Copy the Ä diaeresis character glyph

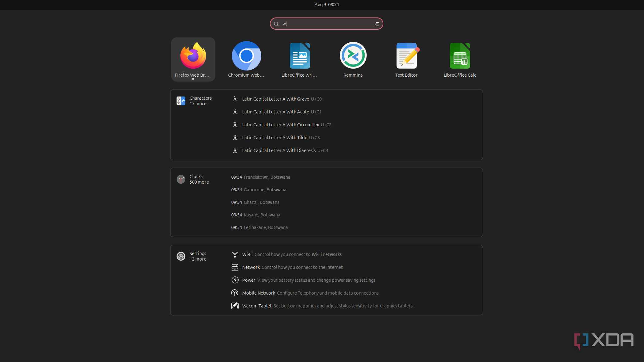click(235, 151)
